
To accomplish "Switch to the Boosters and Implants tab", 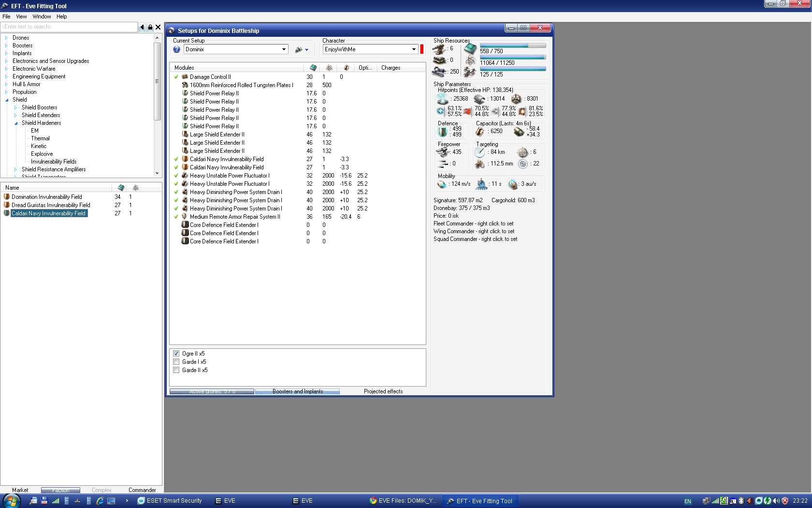I will pyautogui.click(x=298, y=391).
